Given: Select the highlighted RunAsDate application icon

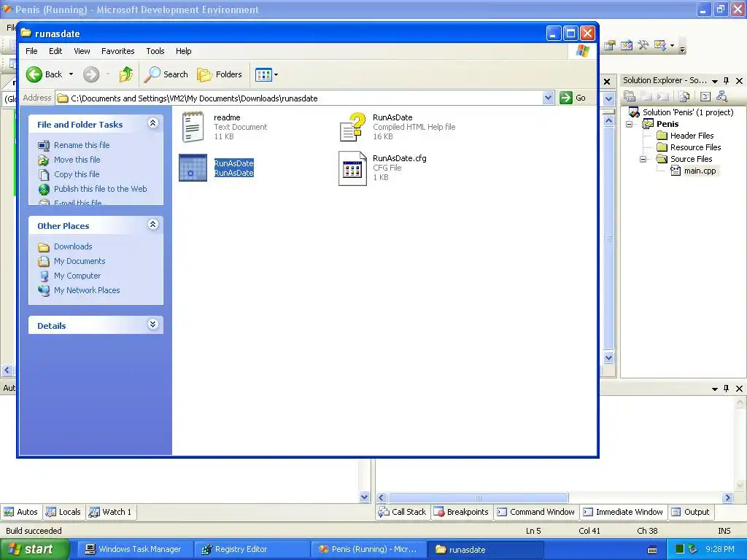Looking at the screenshot, I should click(193, 168).
